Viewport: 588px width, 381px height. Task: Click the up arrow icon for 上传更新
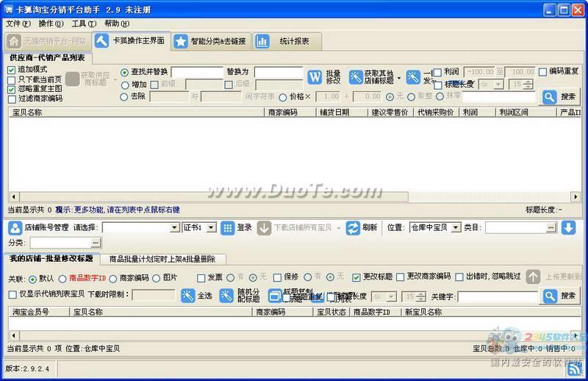click(533, 277)
